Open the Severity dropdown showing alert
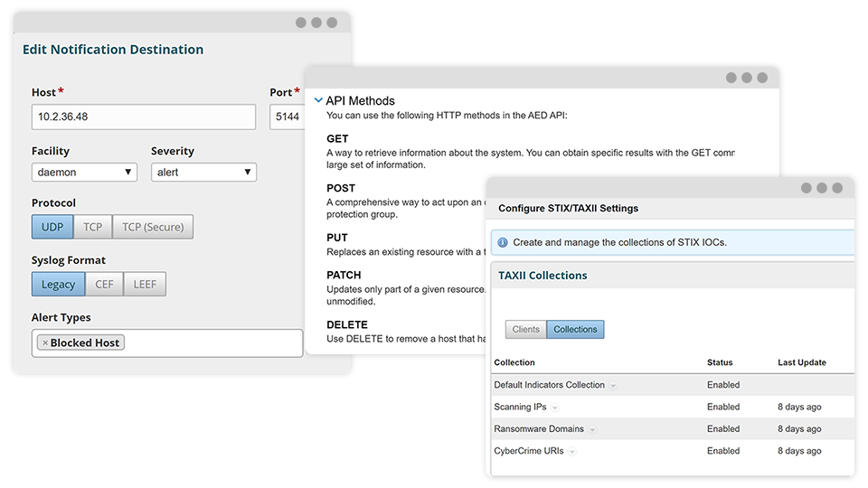The image size is (868, 488). coord(203,172)
